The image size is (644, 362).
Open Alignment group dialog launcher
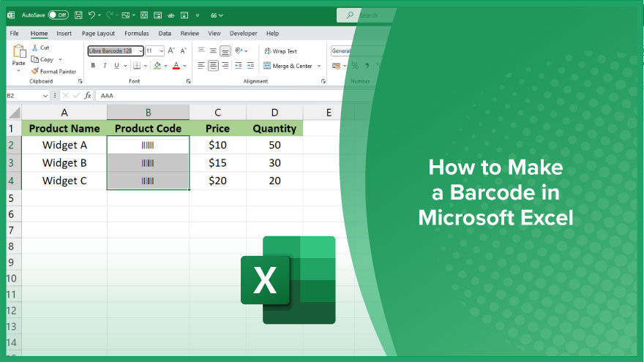[323, 81]
